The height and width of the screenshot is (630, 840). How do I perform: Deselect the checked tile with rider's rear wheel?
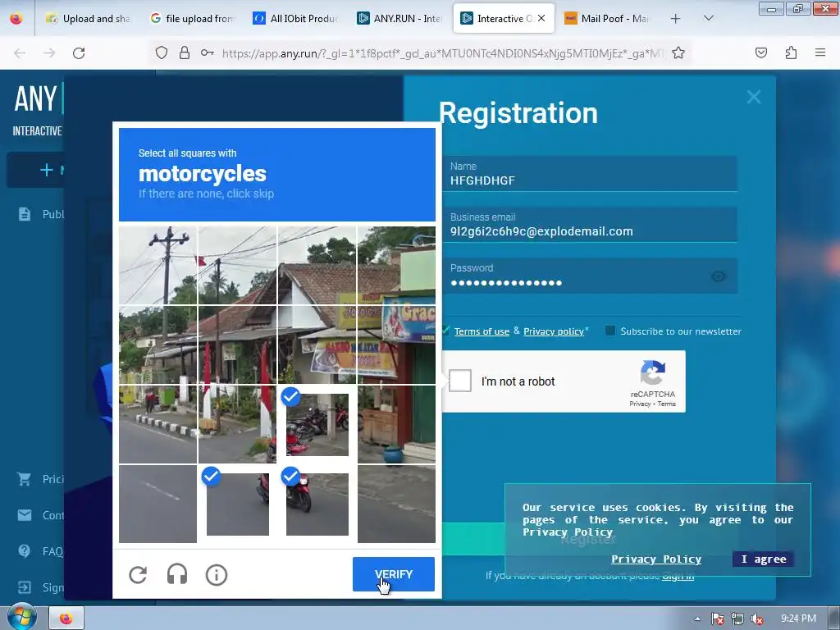click(x=238, y=504)
